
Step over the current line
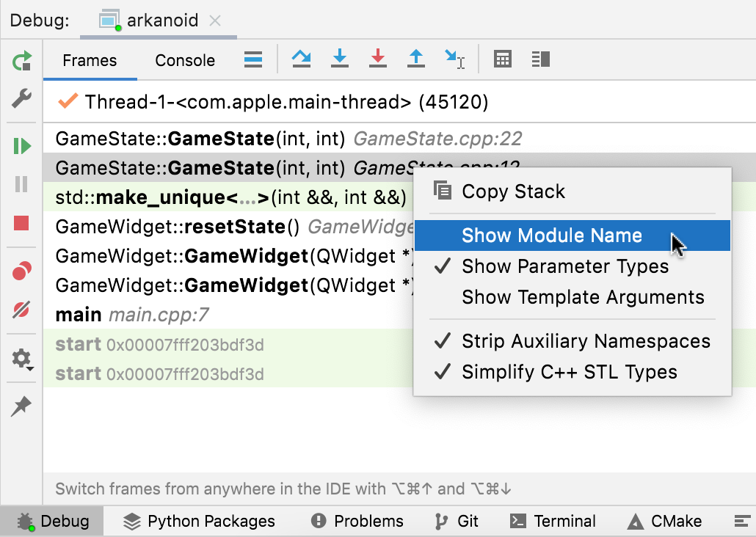[x=302, y=59]
